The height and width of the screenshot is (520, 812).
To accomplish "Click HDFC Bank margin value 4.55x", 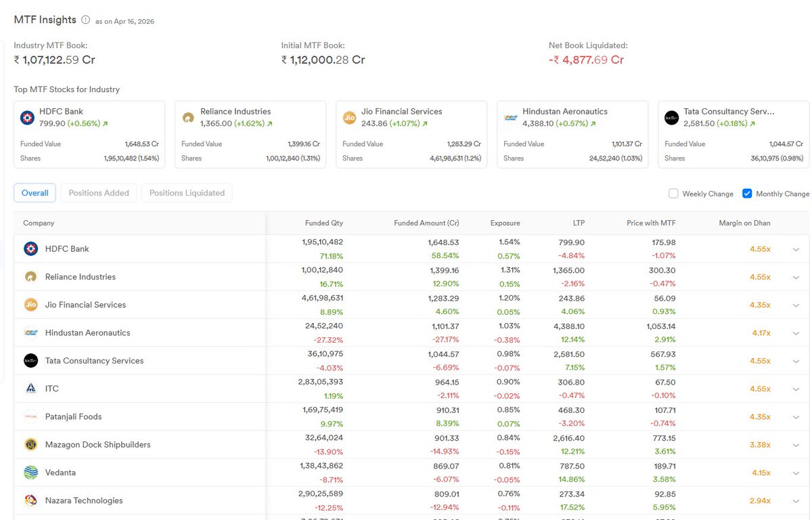I will (x=760, y=249).
